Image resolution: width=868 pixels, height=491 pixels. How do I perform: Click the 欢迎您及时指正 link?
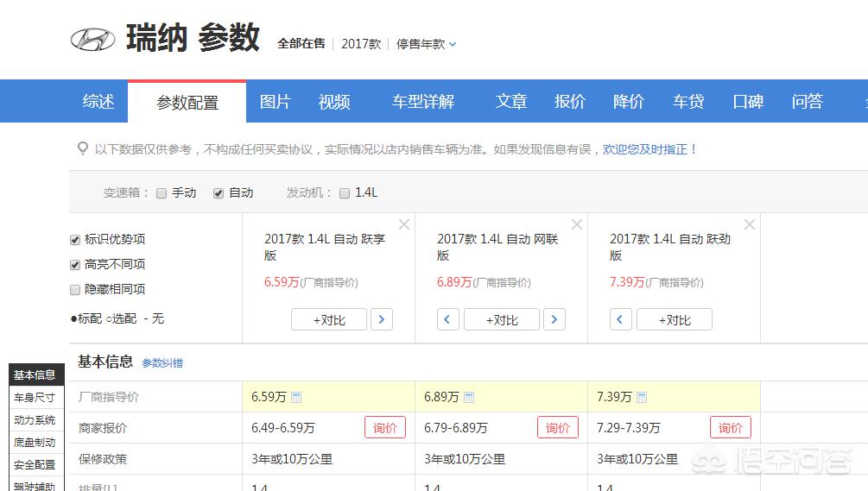click(649, 149)
